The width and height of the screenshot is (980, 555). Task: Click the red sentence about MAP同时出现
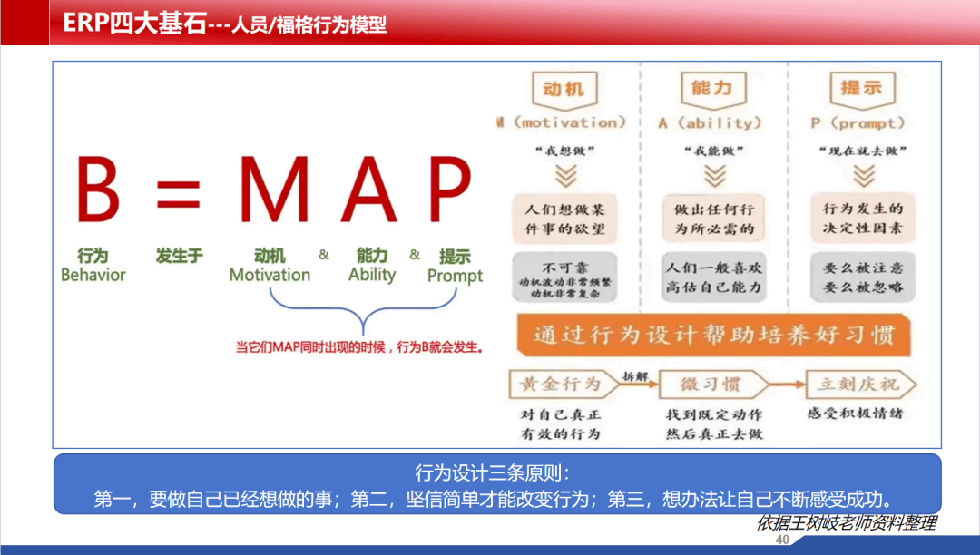coord(358,346)
